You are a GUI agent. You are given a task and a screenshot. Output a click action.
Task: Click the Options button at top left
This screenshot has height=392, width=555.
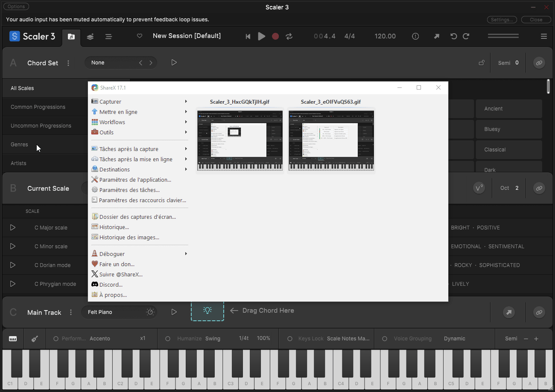coord(16,6)
